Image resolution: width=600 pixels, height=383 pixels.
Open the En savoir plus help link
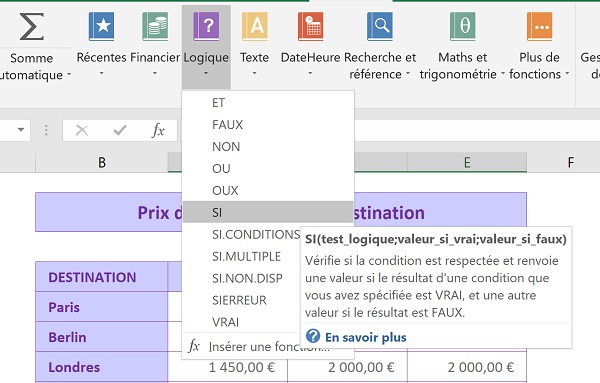click(x=366, y=337)
